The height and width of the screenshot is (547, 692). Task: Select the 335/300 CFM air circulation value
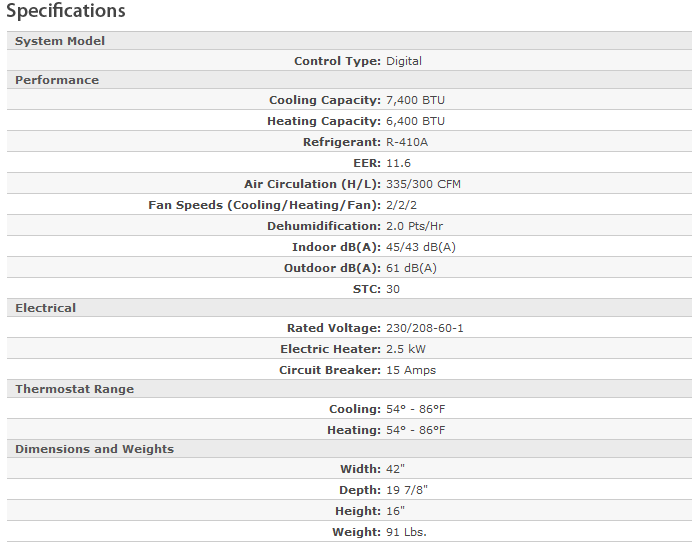tap(424, 184)
